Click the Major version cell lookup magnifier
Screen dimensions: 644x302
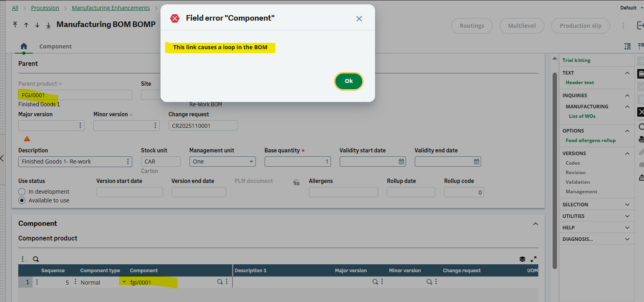coord(375,282)
